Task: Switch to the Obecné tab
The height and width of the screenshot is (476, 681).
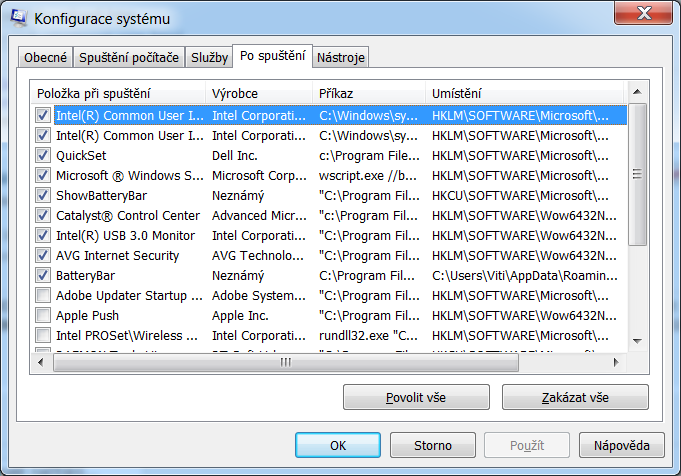Action: pos(46,57)
